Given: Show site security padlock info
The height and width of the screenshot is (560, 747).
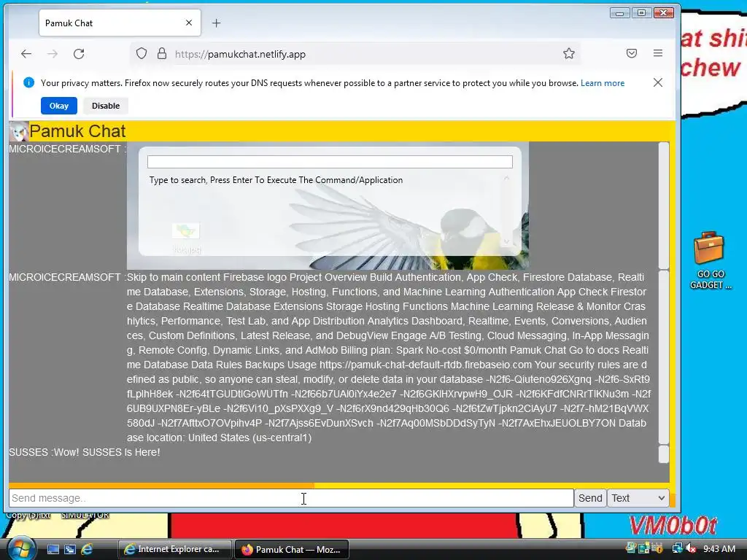Looking at the screenshot, I should pos(162,54).
